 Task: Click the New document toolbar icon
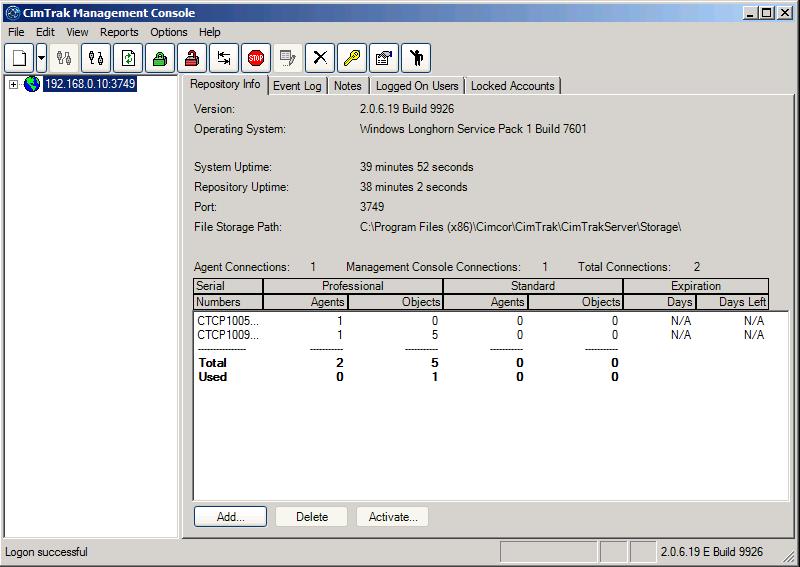[x=20, y=58]
